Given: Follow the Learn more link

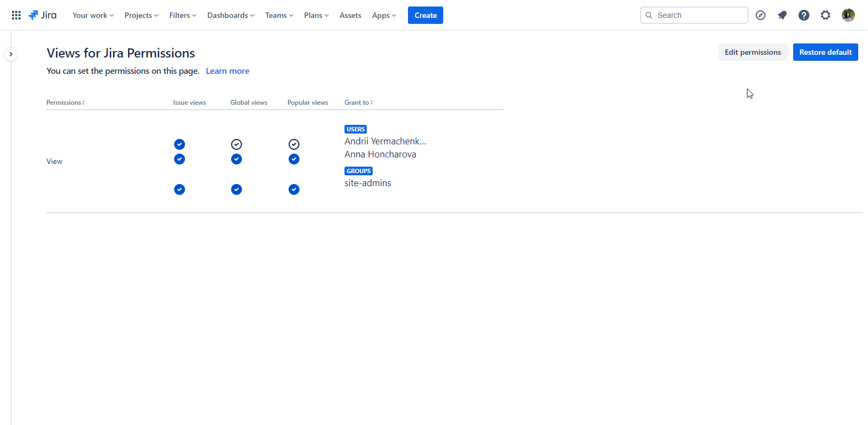Looking at the screenshot, I should 227,71.
